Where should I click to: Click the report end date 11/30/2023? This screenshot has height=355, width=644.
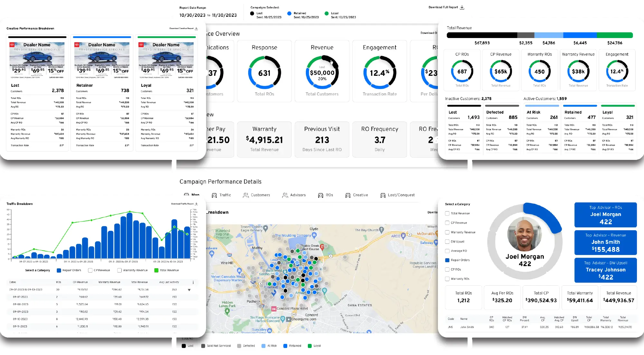[224, 15]
